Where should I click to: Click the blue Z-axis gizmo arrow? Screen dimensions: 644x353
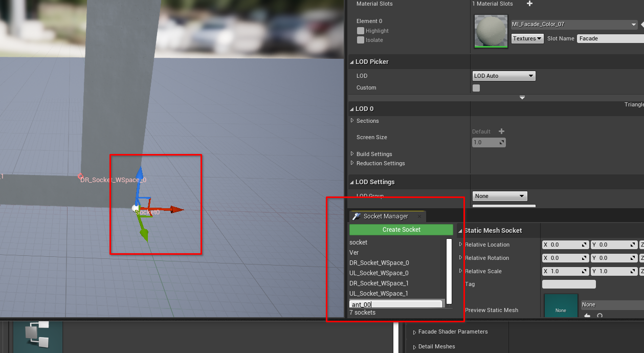[x=140, y=174]
